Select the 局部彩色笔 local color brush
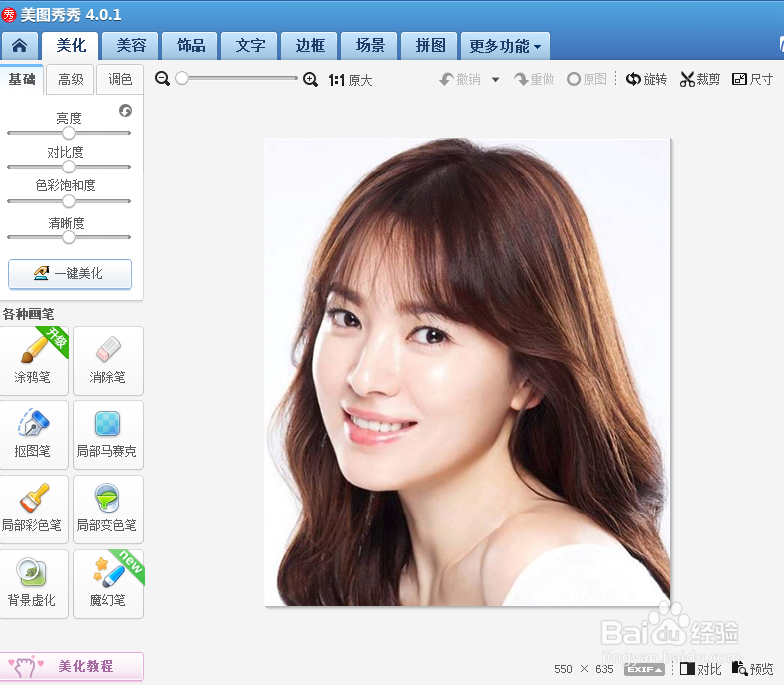The height and width of the screenshot is (685, 784). click(34, 510)
